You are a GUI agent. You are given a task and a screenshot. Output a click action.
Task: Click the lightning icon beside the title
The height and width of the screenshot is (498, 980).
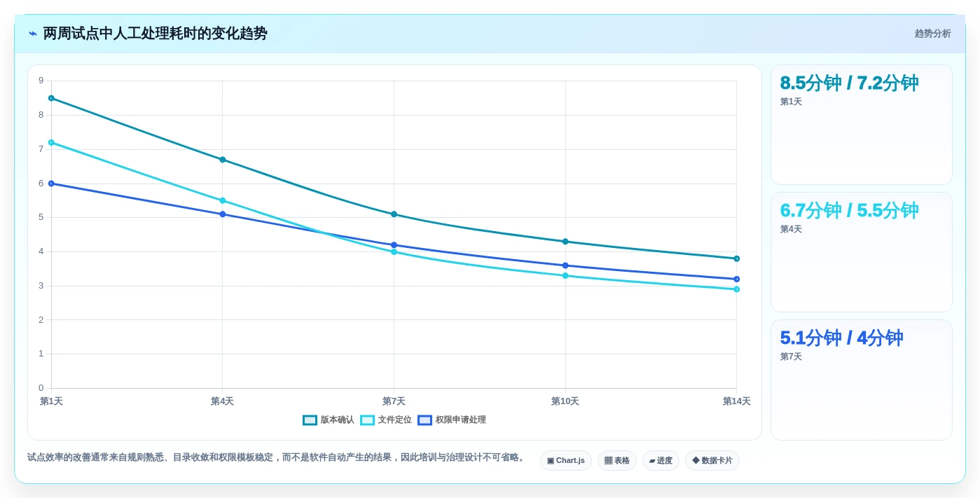coord(33,34)
